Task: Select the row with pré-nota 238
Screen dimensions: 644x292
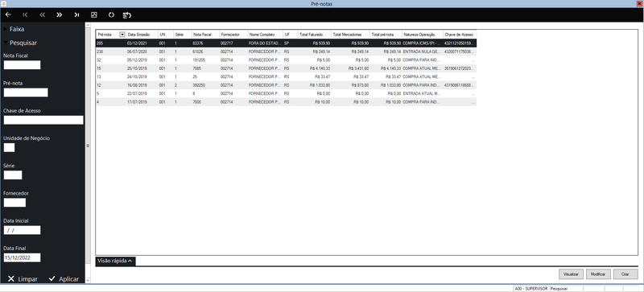Action: [x=287, y=51]
